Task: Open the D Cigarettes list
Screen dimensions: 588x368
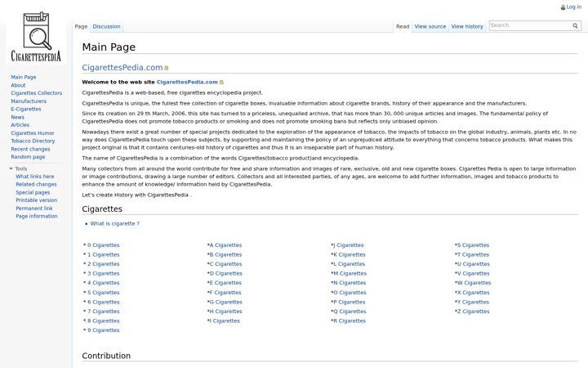Action: point(225,273)
